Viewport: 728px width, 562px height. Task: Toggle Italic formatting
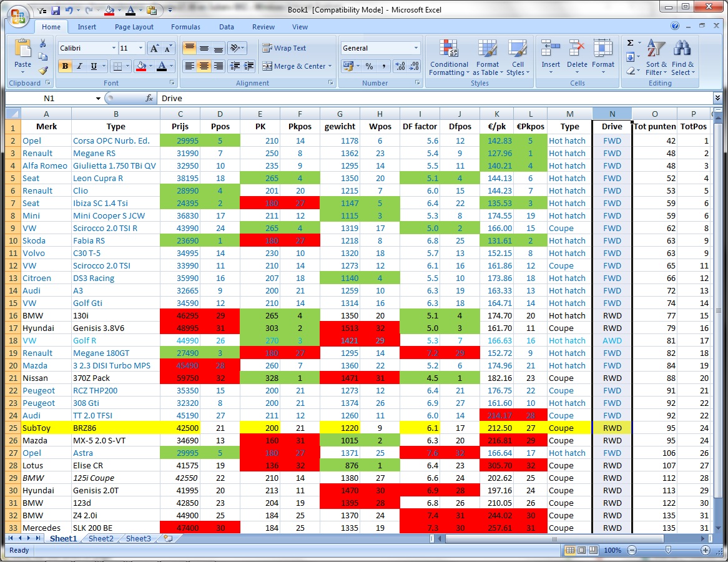point(79,66)
